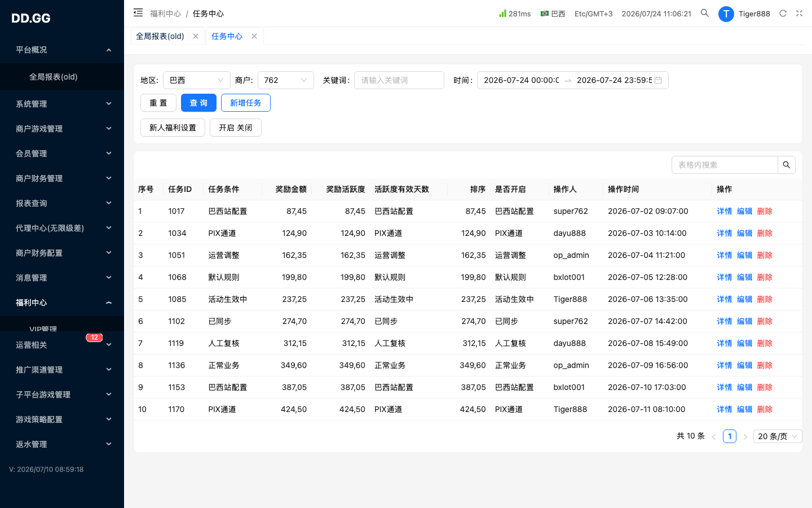Close the 全局报表(old) tab
The image size is (812, 508).
coord(196,36)
